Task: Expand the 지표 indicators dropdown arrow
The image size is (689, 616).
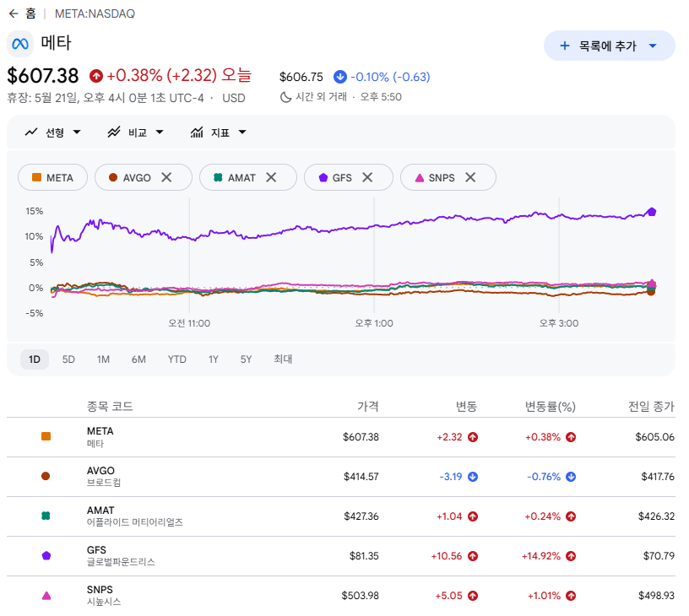Action: click(242, 132)
